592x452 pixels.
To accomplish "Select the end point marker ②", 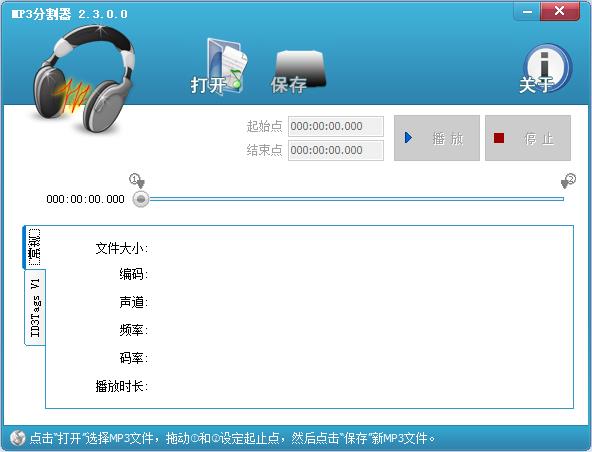I will click(568, 180).
